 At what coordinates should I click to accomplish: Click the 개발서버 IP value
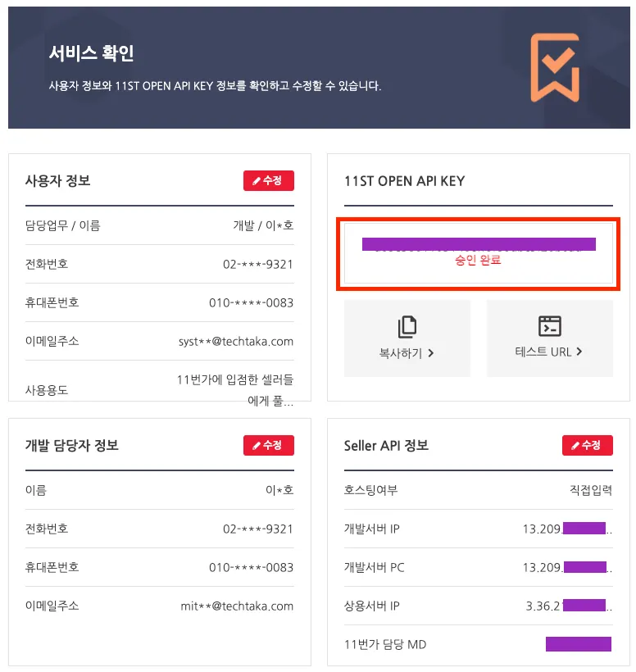(x=566, y=529)
